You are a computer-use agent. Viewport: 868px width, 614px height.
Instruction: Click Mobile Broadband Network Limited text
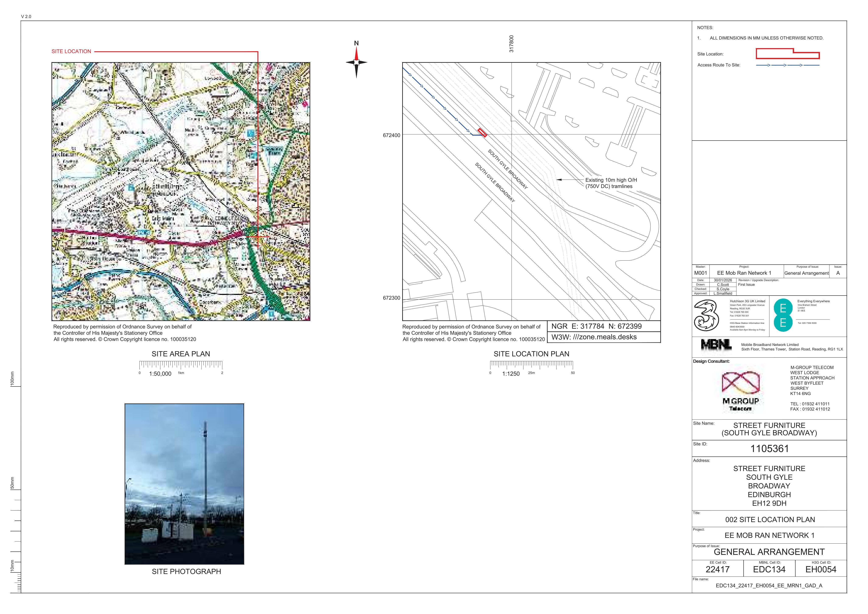coord(770,345)
